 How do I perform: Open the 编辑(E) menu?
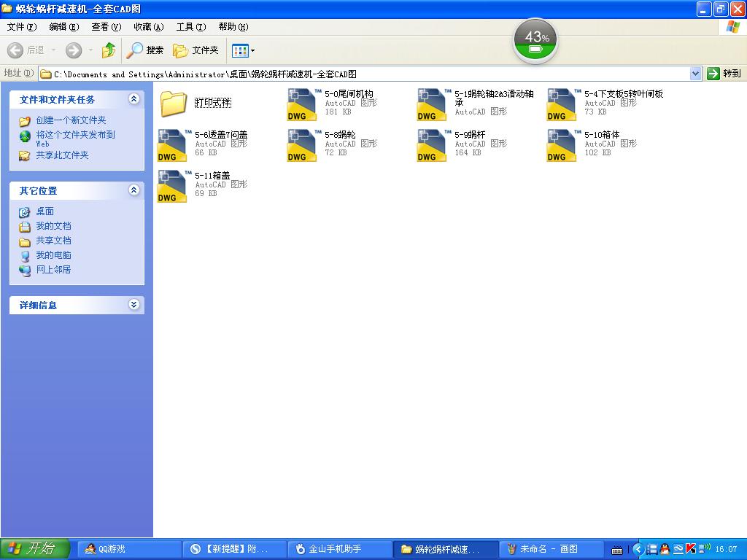click(x=64, y=27)
